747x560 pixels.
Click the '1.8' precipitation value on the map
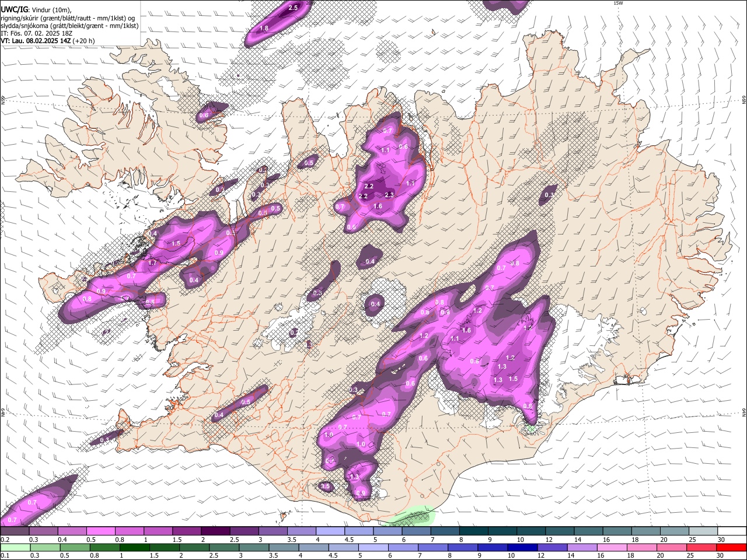pyautogui.click(x=264, y=28)
